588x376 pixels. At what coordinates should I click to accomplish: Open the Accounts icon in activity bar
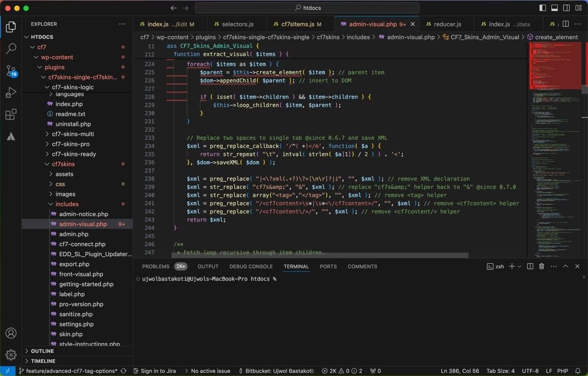click(11, 334)
